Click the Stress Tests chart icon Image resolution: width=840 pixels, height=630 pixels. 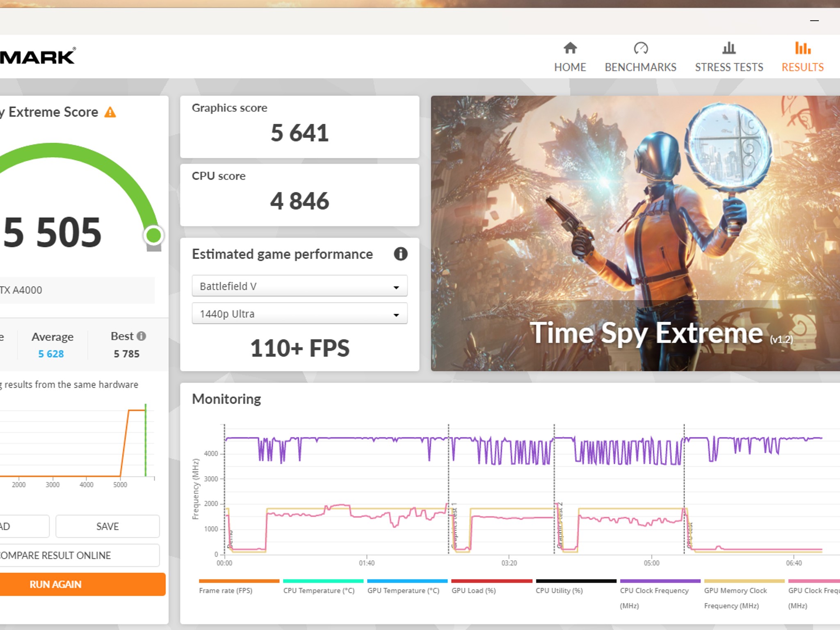point(729,48)
